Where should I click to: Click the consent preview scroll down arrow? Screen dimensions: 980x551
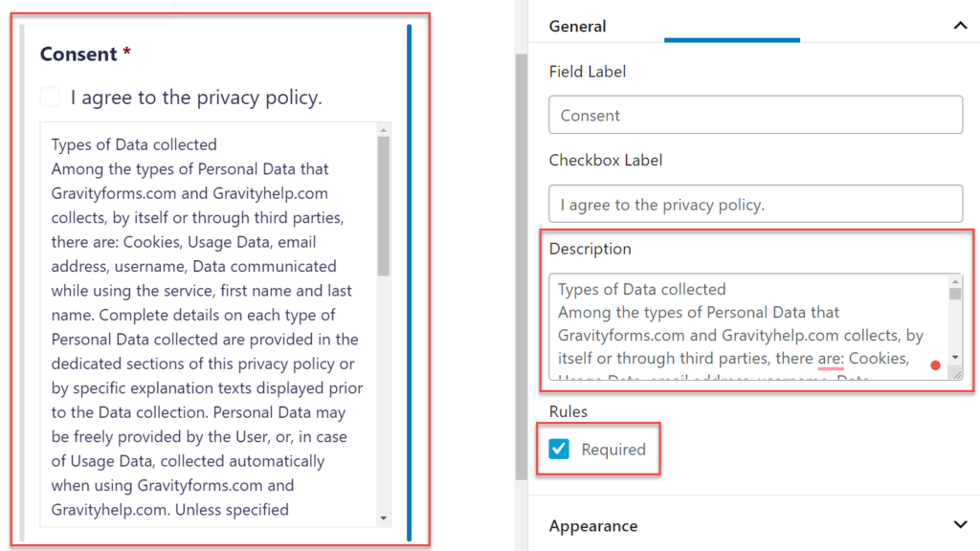[x=383, y=518]
